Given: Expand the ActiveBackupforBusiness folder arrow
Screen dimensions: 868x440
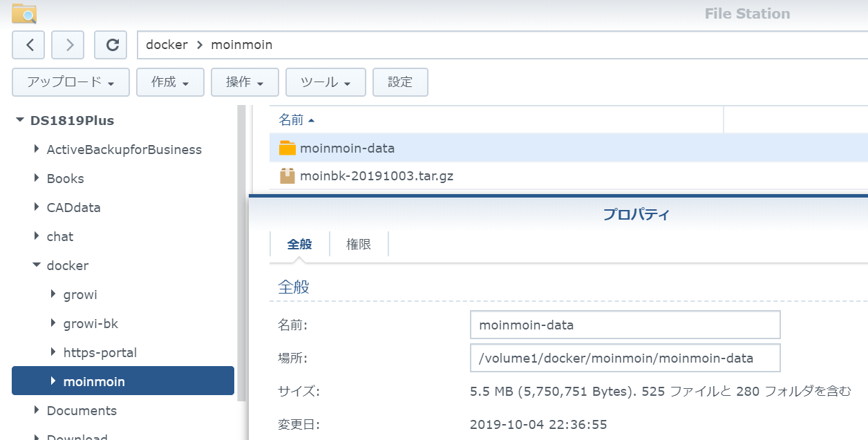Looking at the screenshot, I should pos(37,149).
